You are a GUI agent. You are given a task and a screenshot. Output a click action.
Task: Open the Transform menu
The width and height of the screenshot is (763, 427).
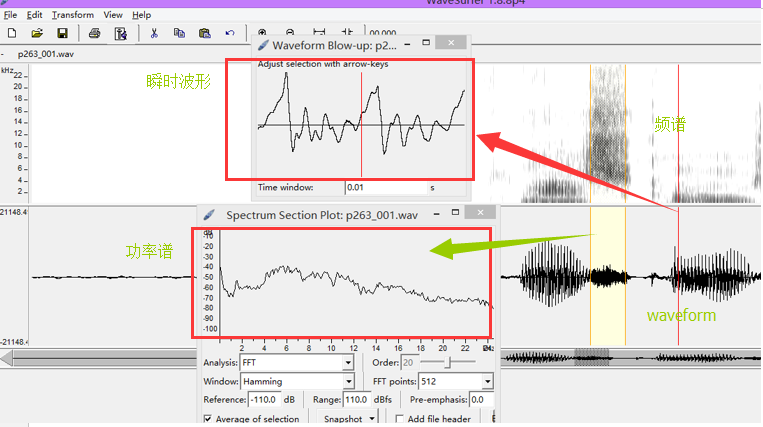[73, 15]
